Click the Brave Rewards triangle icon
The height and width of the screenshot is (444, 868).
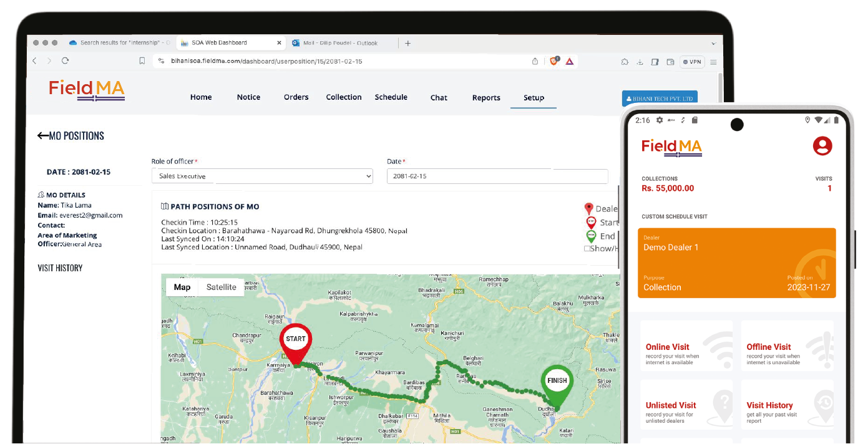pyautogui.click(x=569, y=61)
